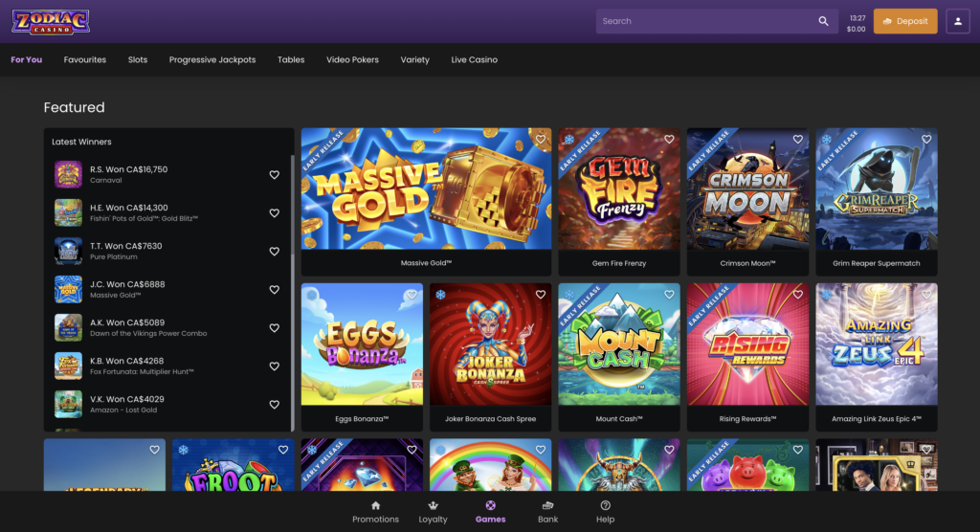Click 'J.C. Won CA$6888' text
Screen dimensions: 980x532
[x=127, y=284]
